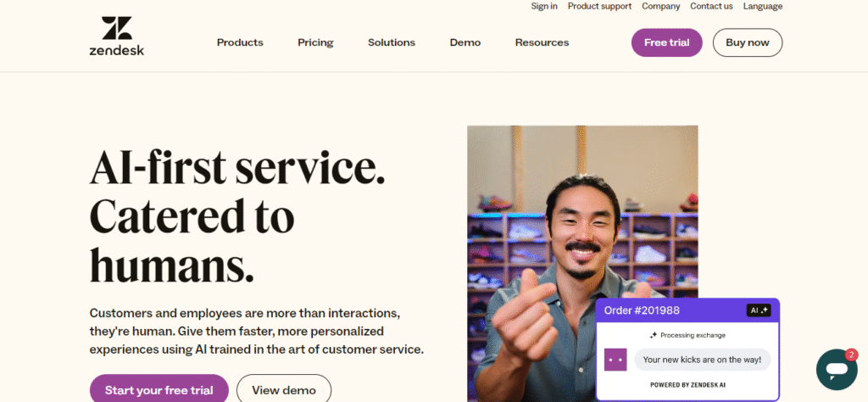Open the Language selector

click(x=763, y=6)
